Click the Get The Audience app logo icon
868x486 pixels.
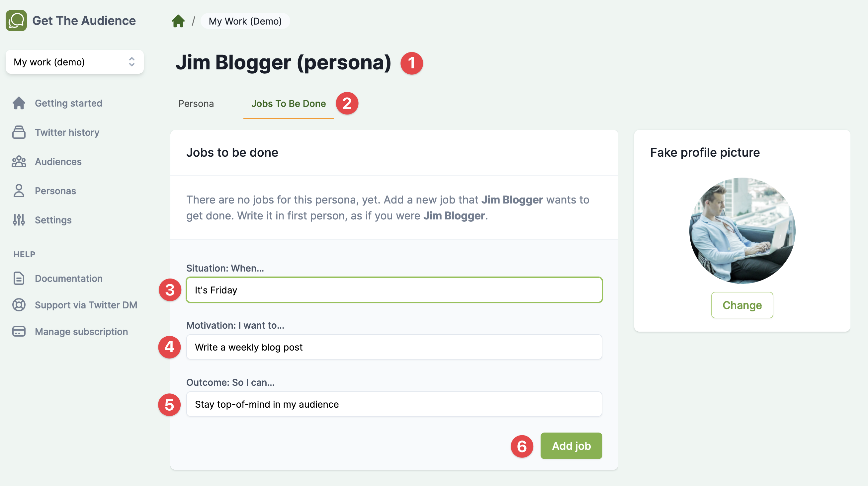coord(16,20)
